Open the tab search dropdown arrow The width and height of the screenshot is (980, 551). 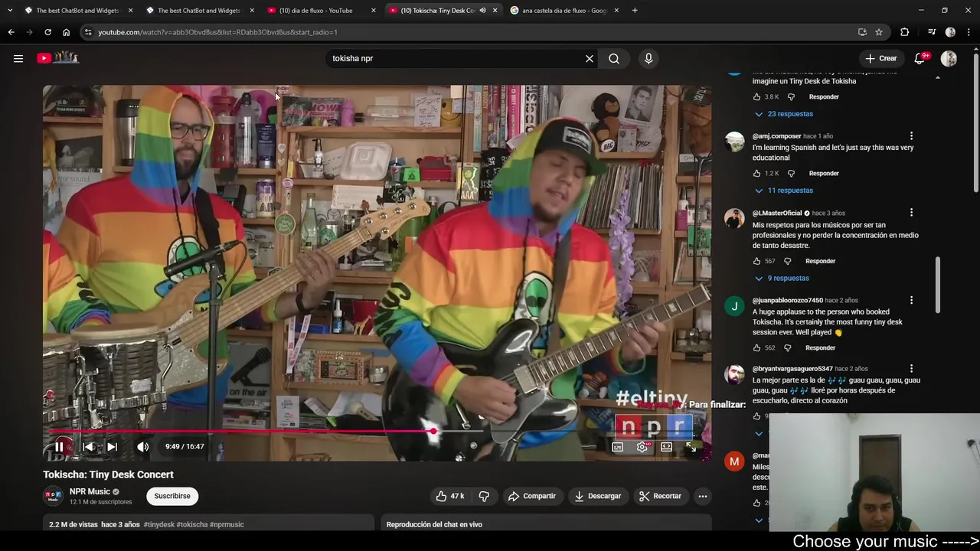[9, 11]
